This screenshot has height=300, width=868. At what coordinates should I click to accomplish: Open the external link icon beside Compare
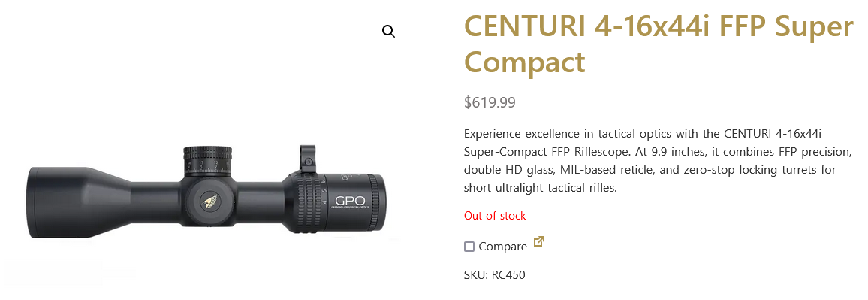coord(538,242)
